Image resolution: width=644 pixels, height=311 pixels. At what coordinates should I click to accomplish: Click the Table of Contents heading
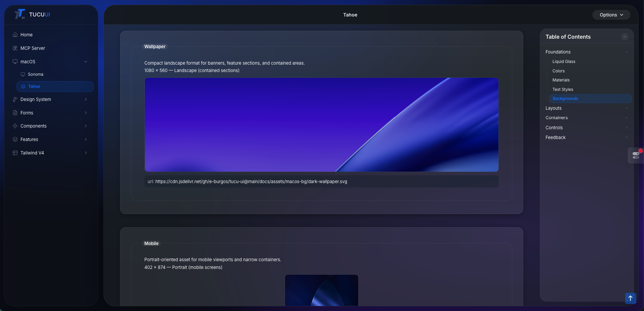click(x=568, y=37)
